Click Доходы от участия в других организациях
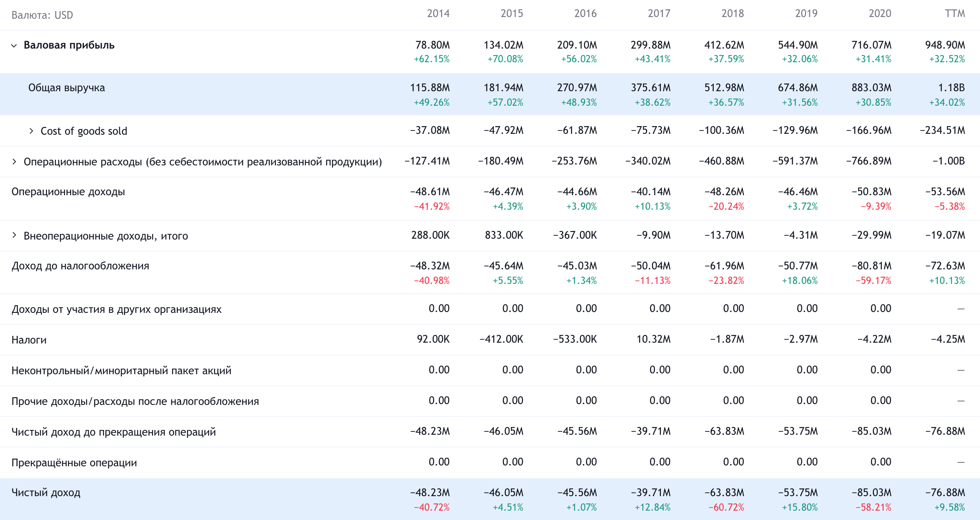 point(116,309)
